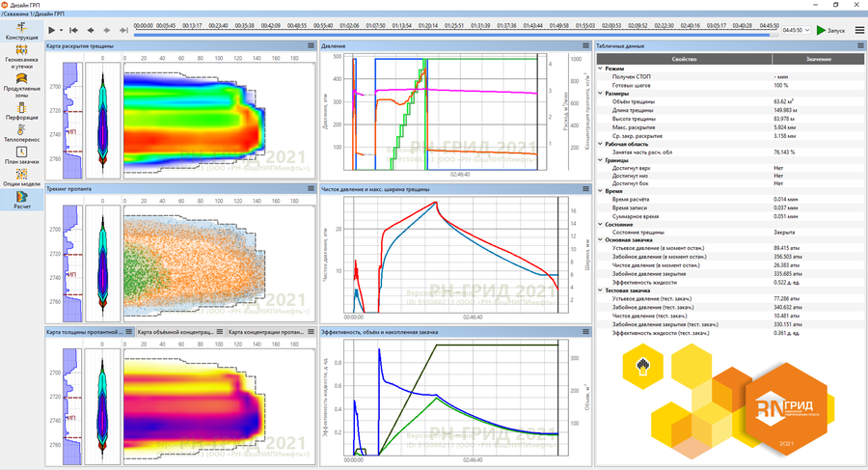Click the timeline progress slider
This screenshot has height=470, width=868.
pos(453,34)
